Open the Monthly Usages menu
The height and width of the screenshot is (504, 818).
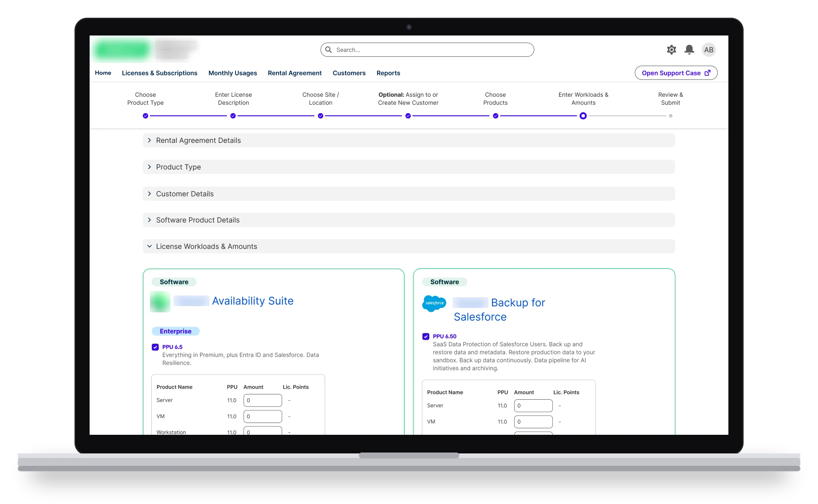coord(233,73)
